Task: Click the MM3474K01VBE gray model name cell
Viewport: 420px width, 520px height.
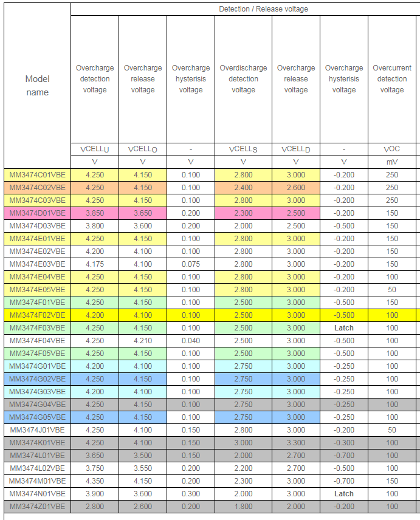Action: tap(37, 443)
